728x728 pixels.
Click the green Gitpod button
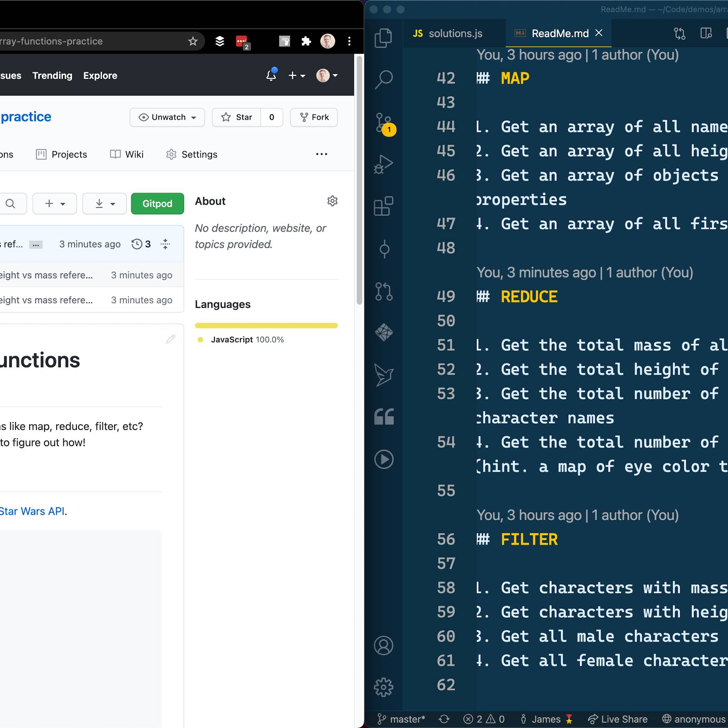coord(157,203)
